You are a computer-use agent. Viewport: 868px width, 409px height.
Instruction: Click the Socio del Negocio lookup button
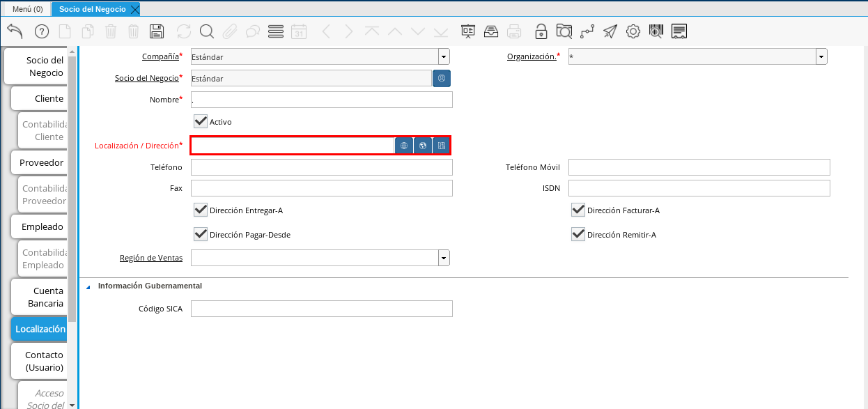442,79
